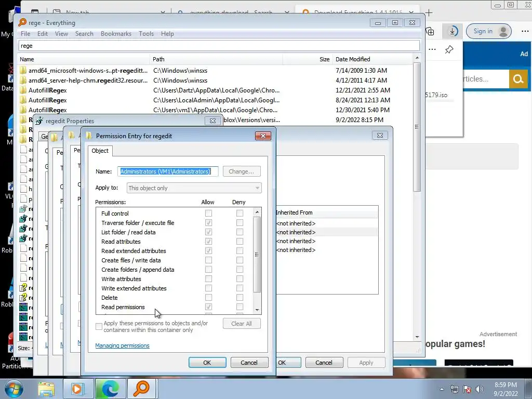Click scroll down arrow in Everything results
This screenshot has width=532, height=399.
417,337
